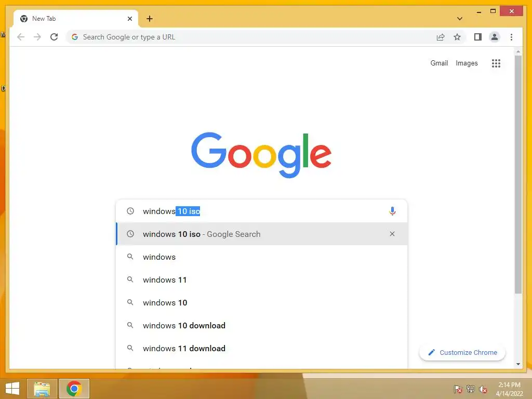Select the plain windows suggestion
The width and height of the screenshot is (532, 399).
click(262, 257)
